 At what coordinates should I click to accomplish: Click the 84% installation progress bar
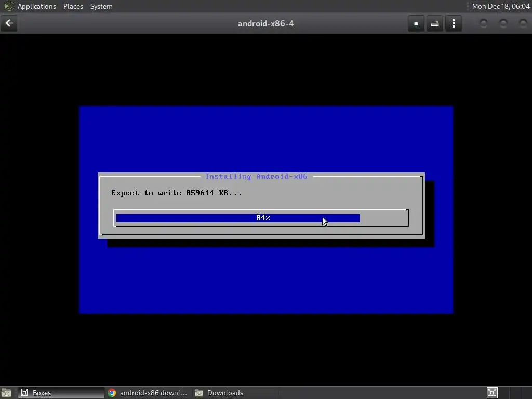[x=261, y=218]
